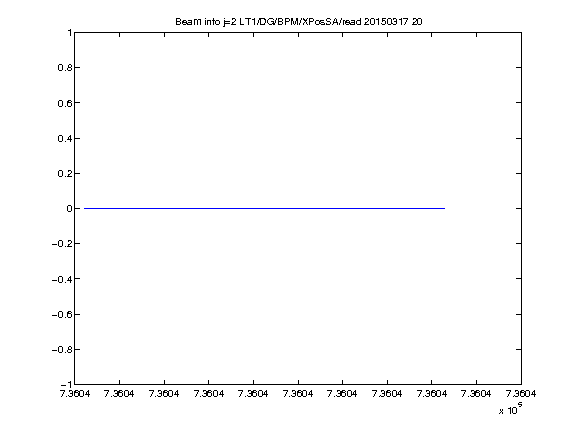Image resolution: width=576 pixels, height=432 pixels.
Task: Click the y-axis tick label 1
Action: (69, 33)
